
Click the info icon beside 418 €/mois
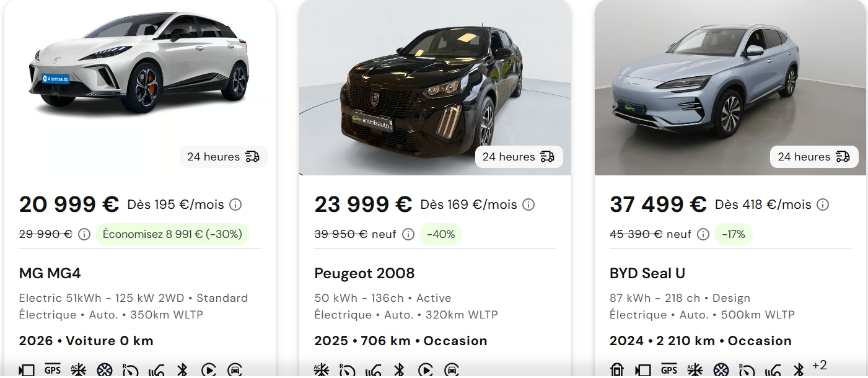tap(823, 204)
